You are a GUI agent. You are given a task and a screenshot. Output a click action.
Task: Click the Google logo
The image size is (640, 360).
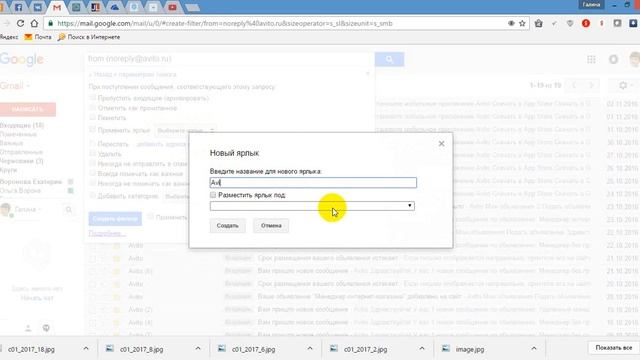22,59
